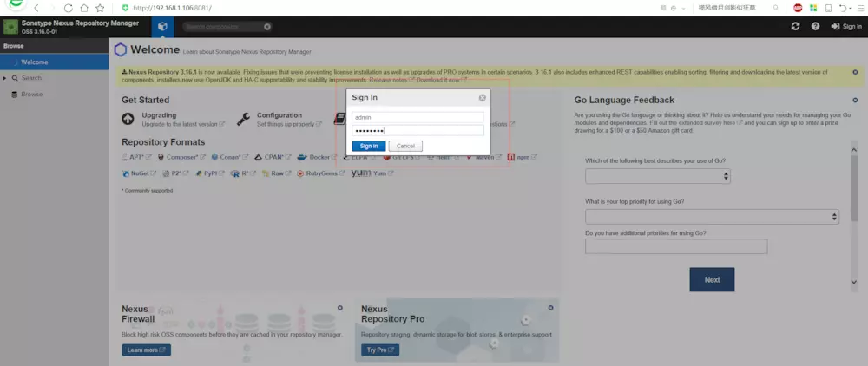Open the CPAN repository format link
868x366 pixels.
273,157
